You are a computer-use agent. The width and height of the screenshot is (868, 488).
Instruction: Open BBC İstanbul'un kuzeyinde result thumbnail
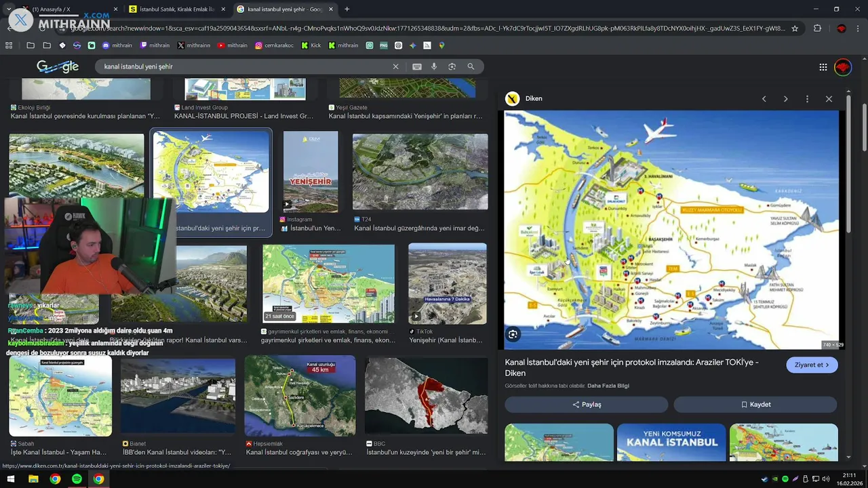pos(426,396)
